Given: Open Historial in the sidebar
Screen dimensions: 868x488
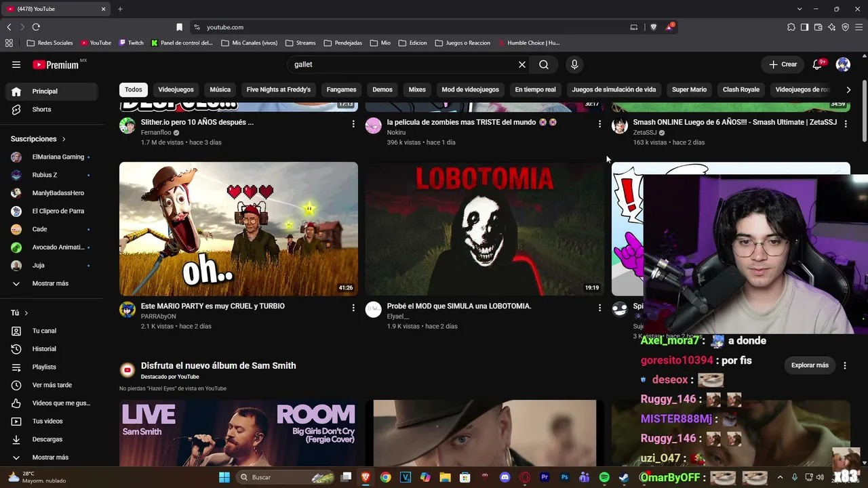Looking at the screenshot, I should (x=52, y=349).
